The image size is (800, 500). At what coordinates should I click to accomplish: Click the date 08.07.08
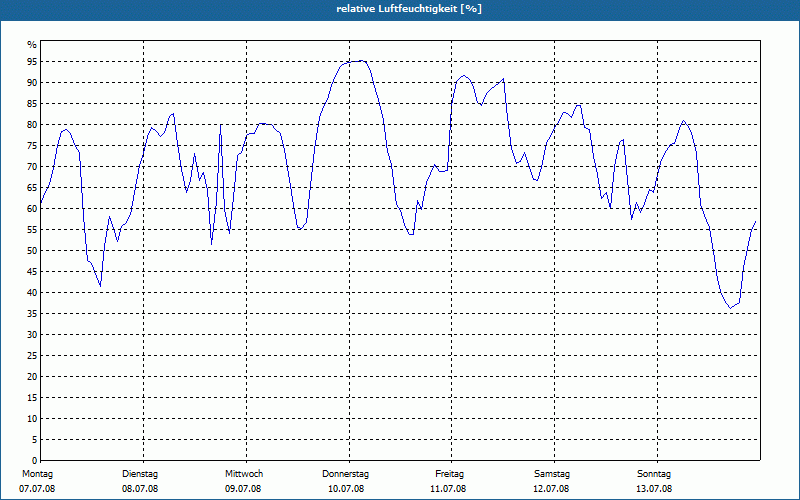click(x=140, y=489)
